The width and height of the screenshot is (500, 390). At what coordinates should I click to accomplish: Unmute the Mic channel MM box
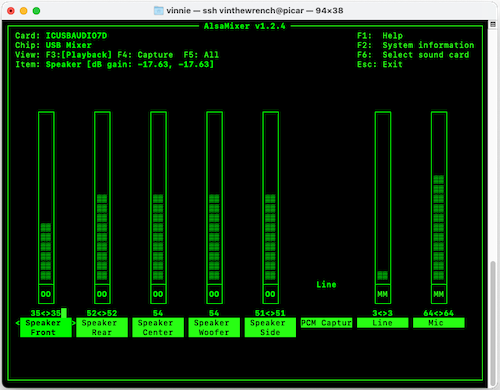(x=439, y=294)
